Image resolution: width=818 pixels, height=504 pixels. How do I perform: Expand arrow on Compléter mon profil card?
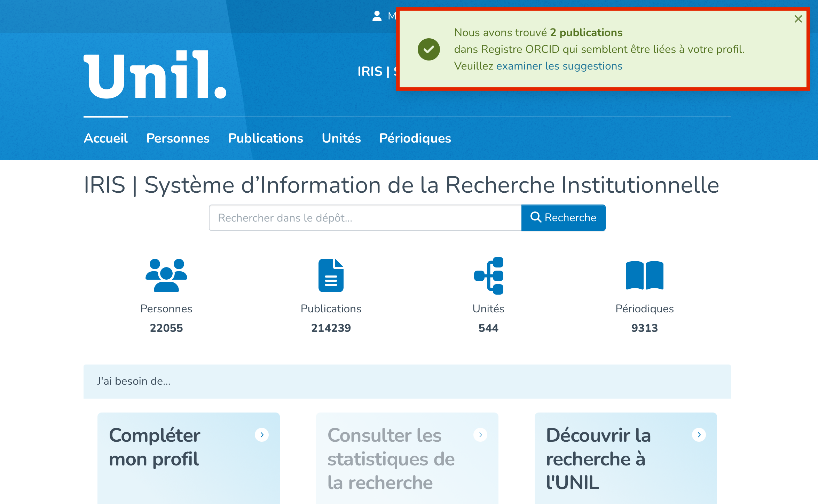(x=262, y=435)
